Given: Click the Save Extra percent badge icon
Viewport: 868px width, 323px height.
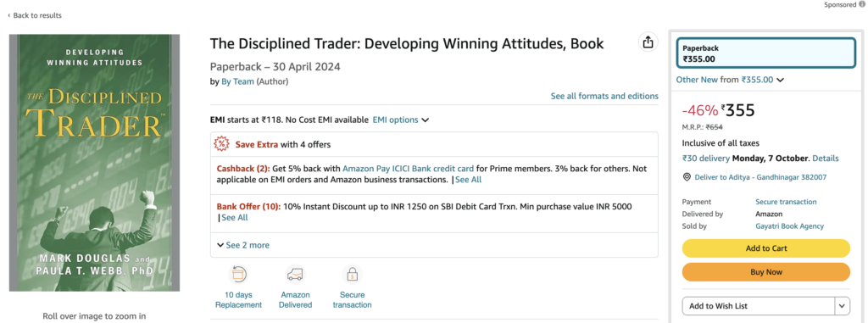Looking at the screenshot, I should [x=222, y=145].
